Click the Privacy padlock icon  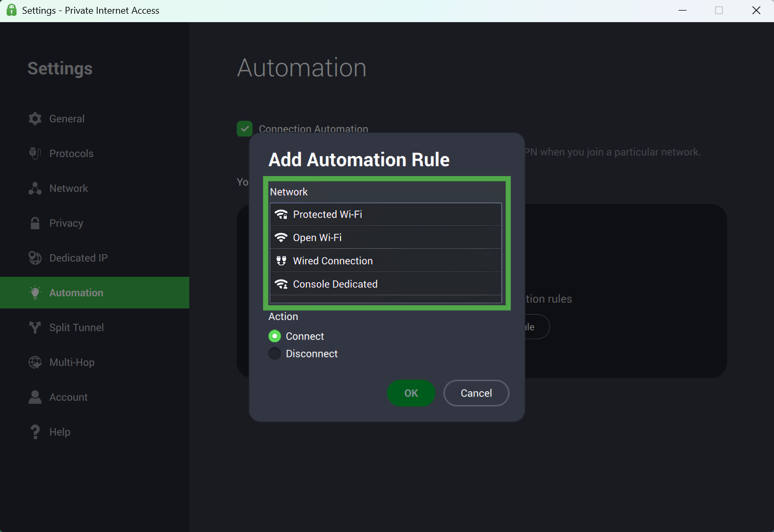click(35, 223)
